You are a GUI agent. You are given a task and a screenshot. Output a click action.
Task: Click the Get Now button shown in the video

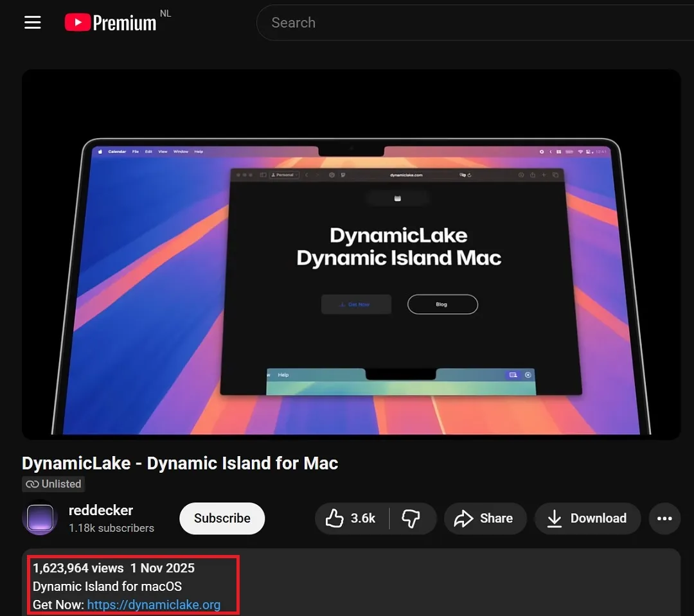(356, 304)
